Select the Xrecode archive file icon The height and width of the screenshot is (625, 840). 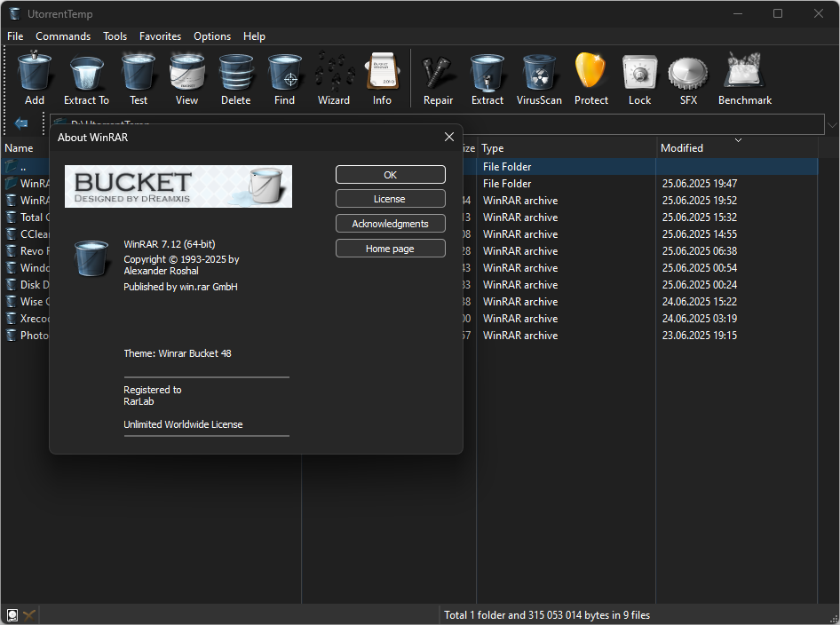(x=11, y=319)
